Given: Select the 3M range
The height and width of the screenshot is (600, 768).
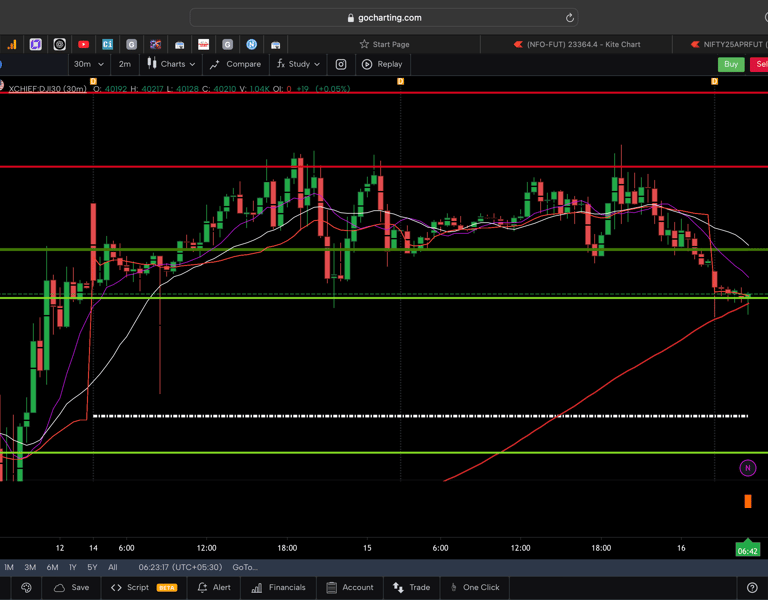Looking at the screenshot, I should pos(30,567).
